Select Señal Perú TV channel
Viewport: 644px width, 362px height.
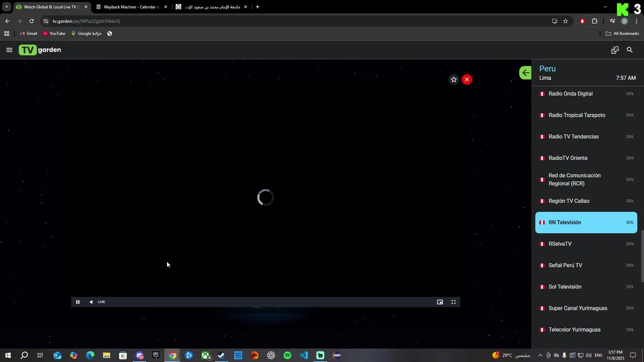click(x=586, y=265)
